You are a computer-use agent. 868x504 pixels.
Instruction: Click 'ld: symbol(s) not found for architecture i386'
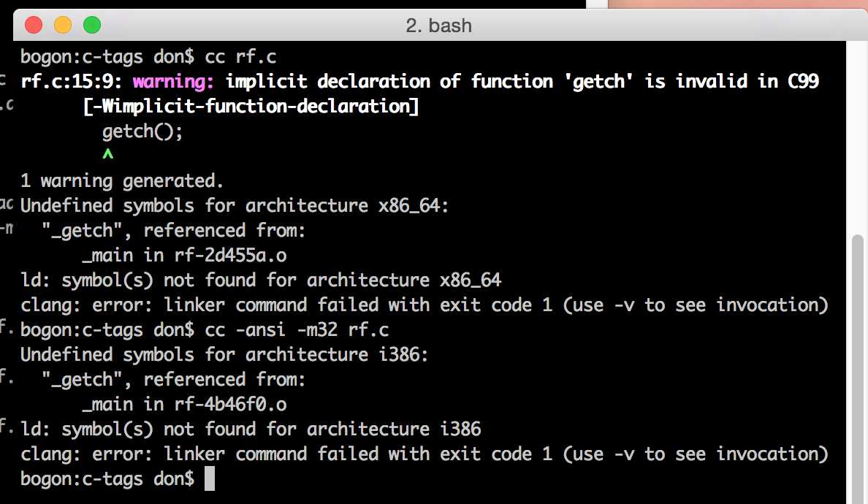tap(251, 429)
